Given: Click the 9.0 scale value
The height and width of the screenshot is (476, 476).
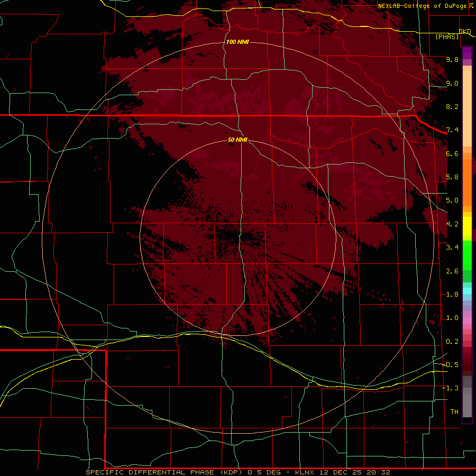Looking at the screenshot, I should [452, 83].
